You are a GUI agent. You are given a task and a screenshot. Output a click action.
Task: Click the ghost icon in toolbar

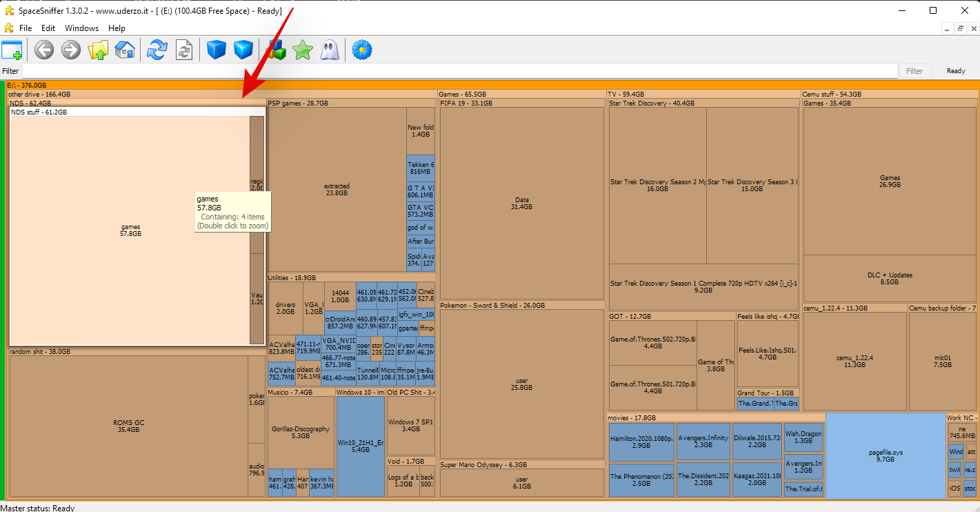[x=329, y=50]
